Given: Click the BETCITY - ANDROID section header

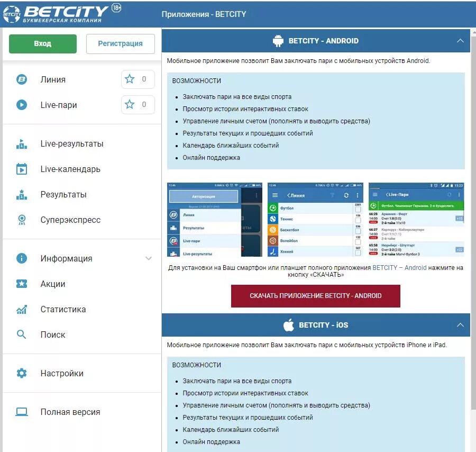Looking at the screenshot, I should (x=316, y=41).
